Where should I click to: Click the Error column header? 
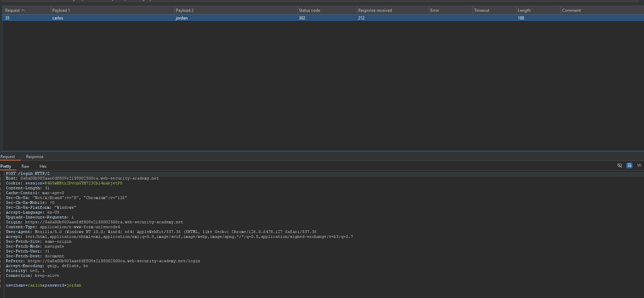(x=435, y=10)
